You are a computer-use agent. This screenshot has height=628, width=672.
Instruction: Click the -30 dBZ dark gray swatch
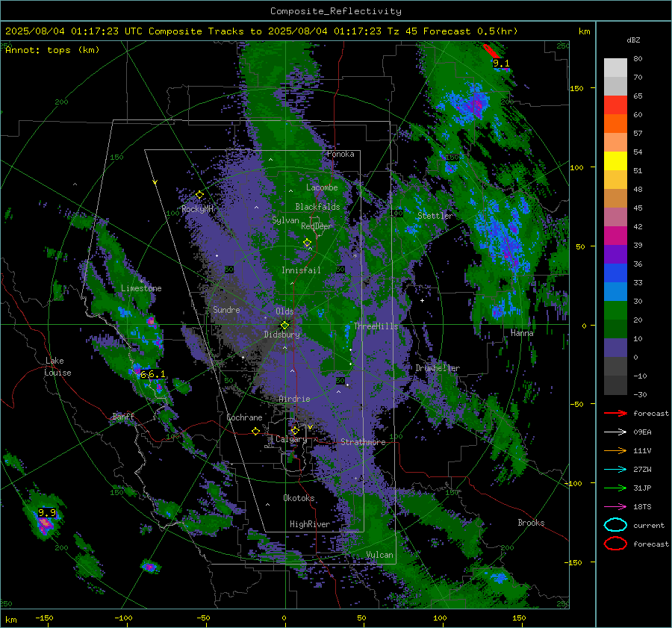tap(615, 385)
